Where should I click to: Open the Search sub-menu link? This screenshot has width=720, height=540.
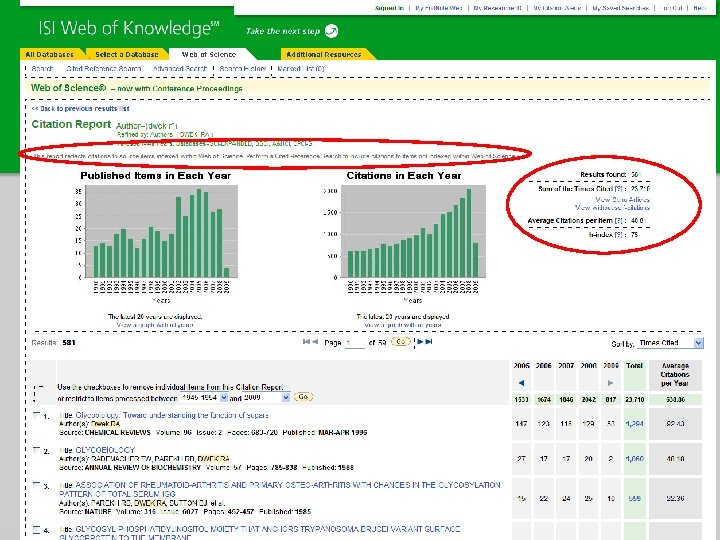click(42, 68)
